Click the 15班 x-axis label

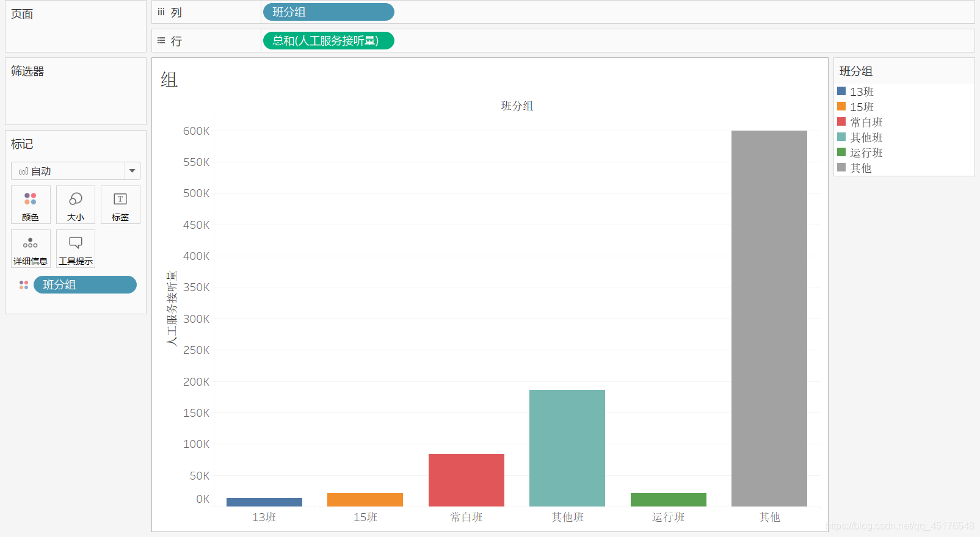click(x=365, y=517)
